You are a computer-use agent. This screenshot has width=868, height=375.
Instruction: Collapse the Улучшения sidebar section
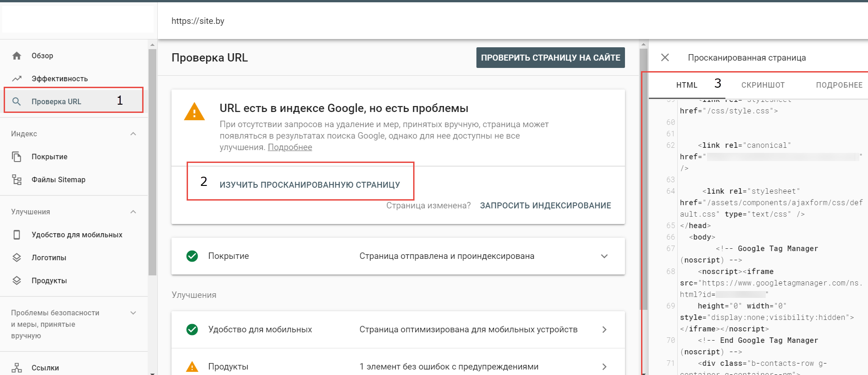[x=133, y=212]
